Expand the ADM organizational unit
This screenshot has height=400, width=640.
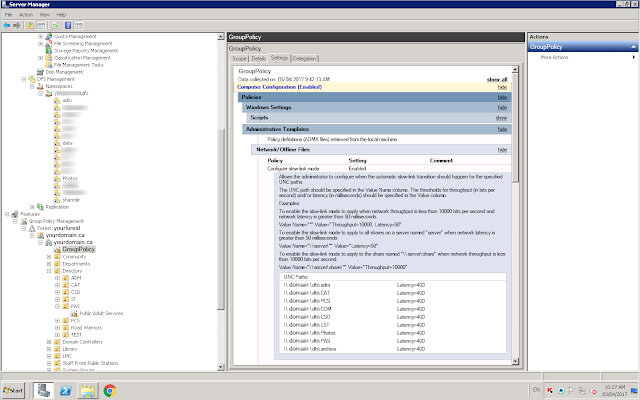[x=58, y=278]
